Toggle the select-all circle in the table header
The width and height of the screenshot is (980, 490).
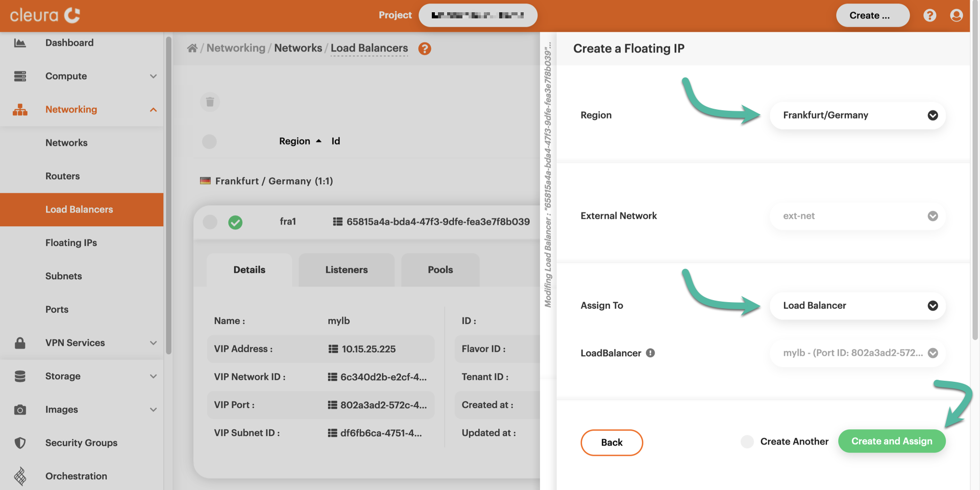click(209, 141)
